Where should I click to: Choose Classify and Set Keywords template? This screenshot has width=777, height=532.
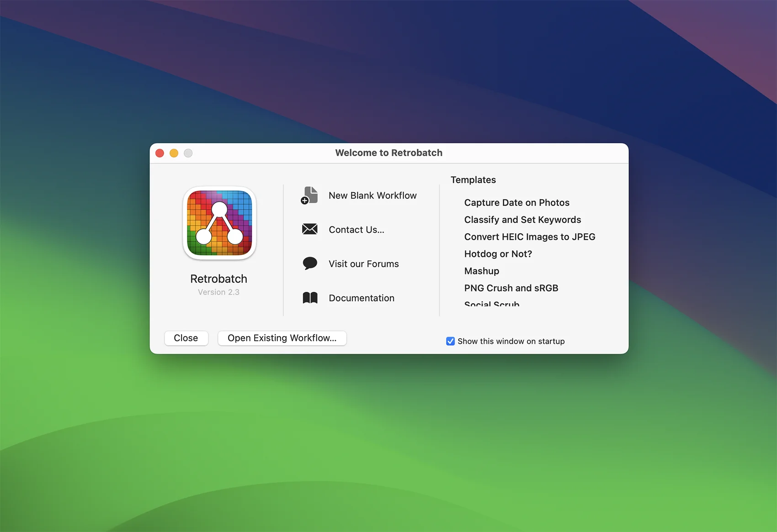[522, 220]
